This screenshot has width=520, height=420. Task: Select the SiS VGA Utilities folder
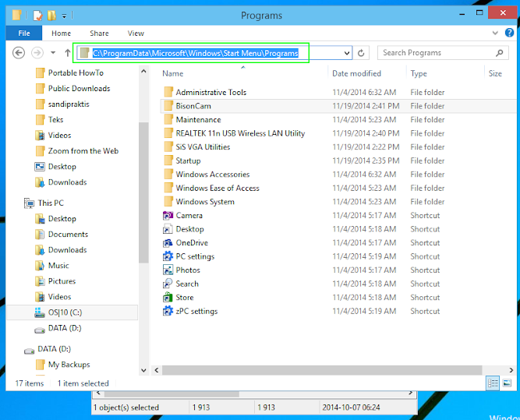203,146
